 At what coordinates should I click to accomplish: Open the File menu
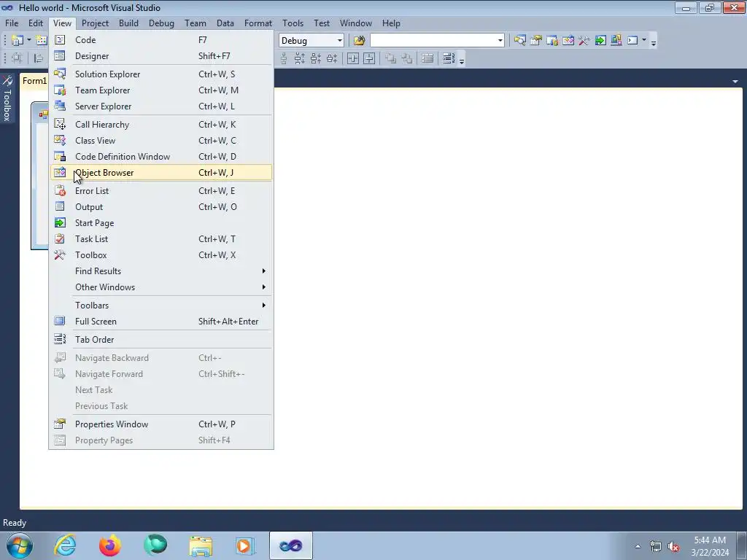pos(12,23)
